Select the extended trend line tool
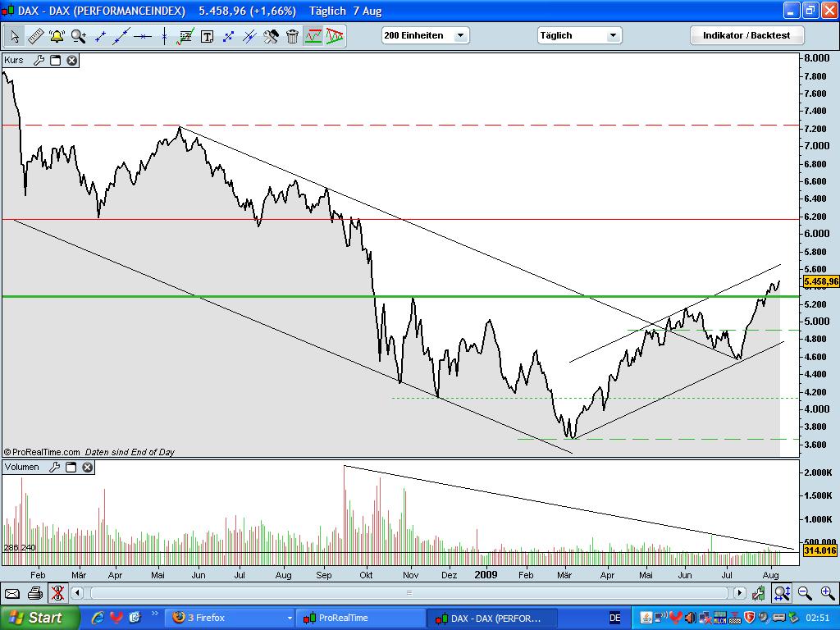The width and height of the screenshot is (840, 630). pyautogui.click(x=121, y=36)
